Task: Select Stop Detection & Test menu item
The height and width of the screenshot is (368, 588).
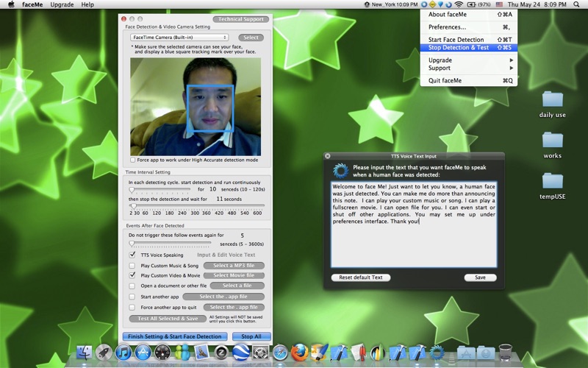Action: click(x=469, y=47)
